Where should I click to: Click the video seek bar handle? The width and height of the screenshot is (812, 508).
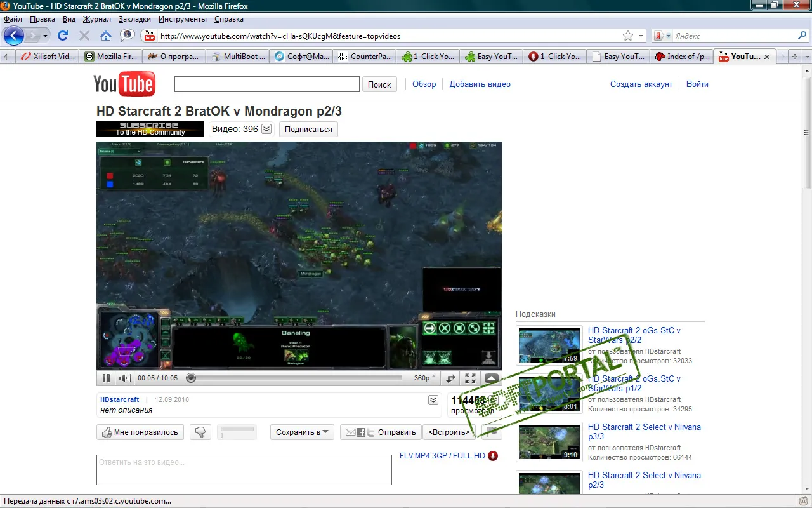pyautogui.click(x=190, y=378)
